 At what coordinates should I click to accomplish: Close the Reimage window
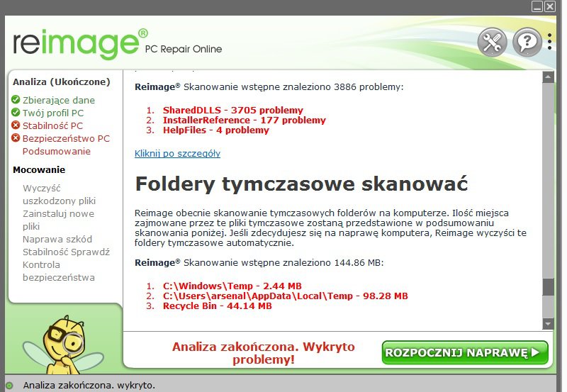pos(550,6)
